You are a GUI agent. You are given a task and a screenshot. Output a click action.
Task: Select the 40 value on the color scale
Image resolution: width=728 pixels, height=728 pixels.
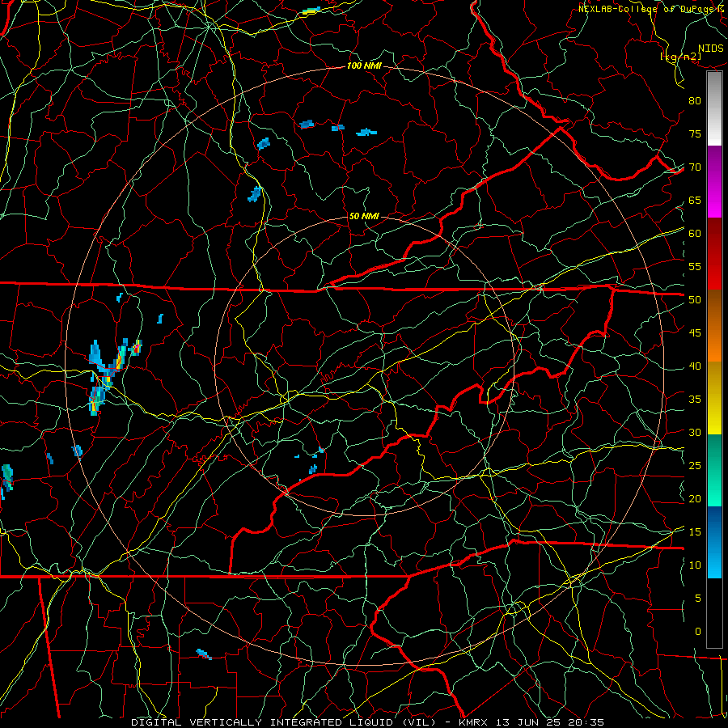[x=695, y=366]
